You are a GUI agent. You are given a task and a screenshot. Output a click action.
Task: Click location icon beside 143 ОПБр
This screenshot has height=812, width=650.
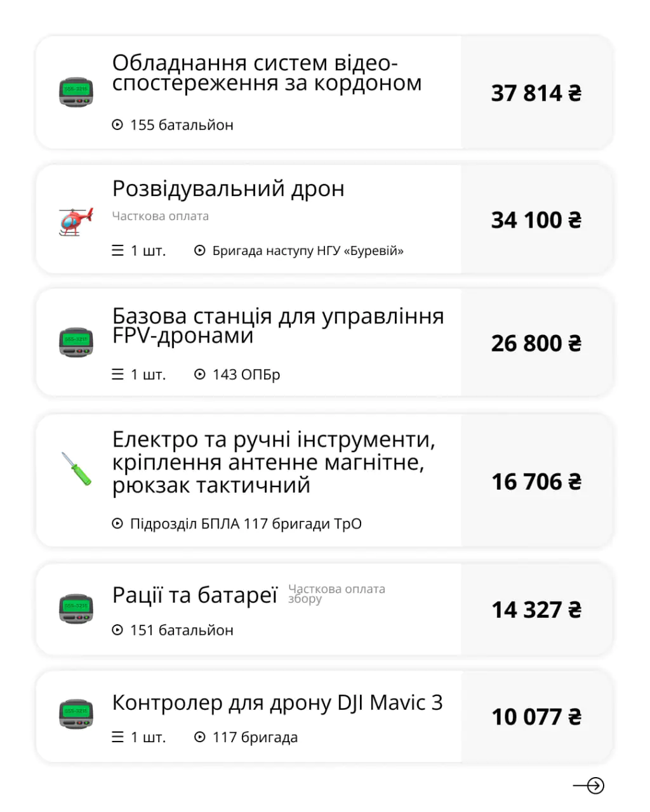pyautogui.click(x=200, y=374)
